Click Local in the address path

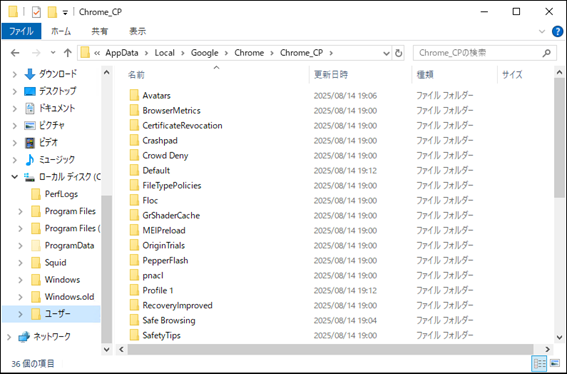click(x=165, y=53)
